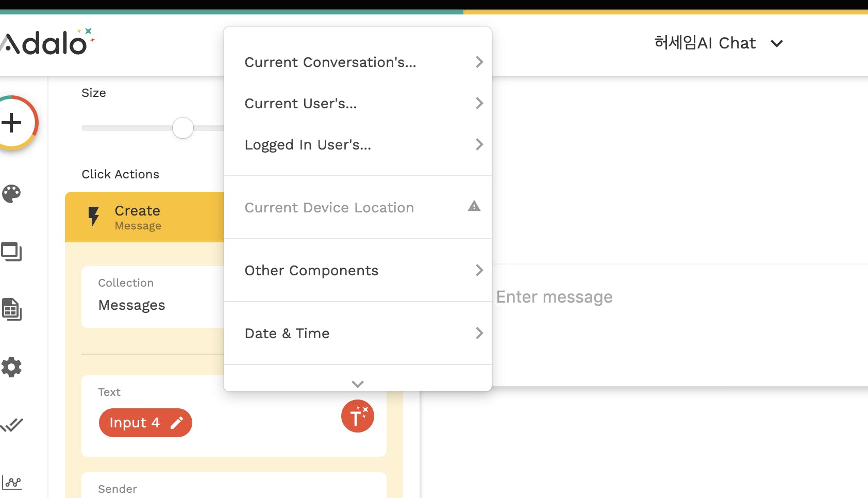
Task: Expand Current Conversation's submenu
Action: tap(358, 62)
